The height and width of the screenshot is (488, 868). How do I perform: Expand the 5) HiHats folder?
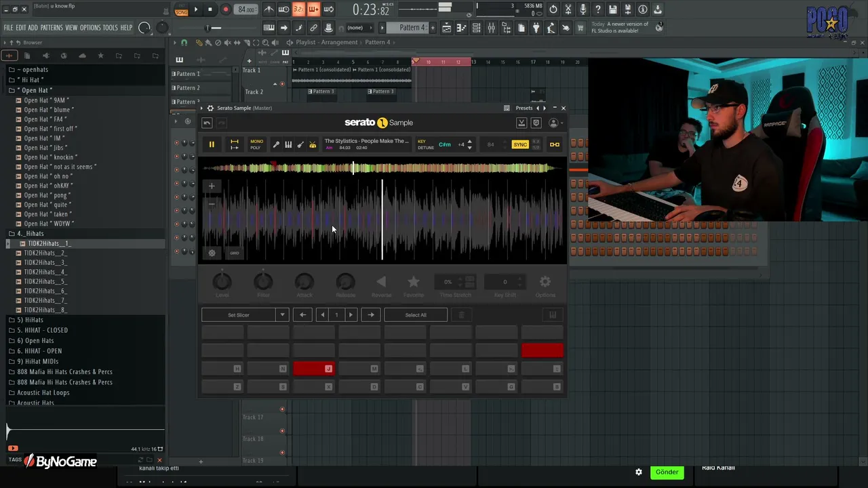click(x=30, y=320)
